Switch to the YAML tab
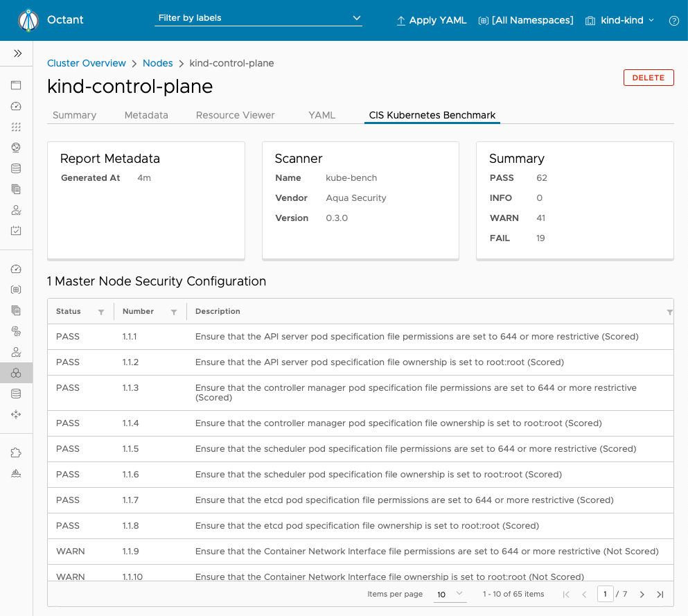The width and height of the screenshot is (688, 616). [x=321, y=115]
